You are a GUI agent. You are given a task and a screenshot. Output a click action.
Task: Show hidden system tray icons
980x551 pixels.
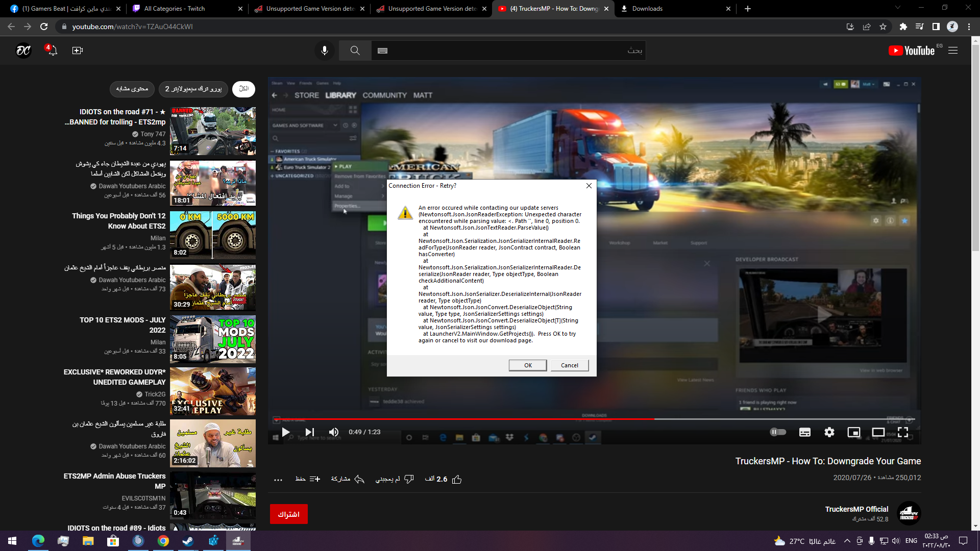847,541
